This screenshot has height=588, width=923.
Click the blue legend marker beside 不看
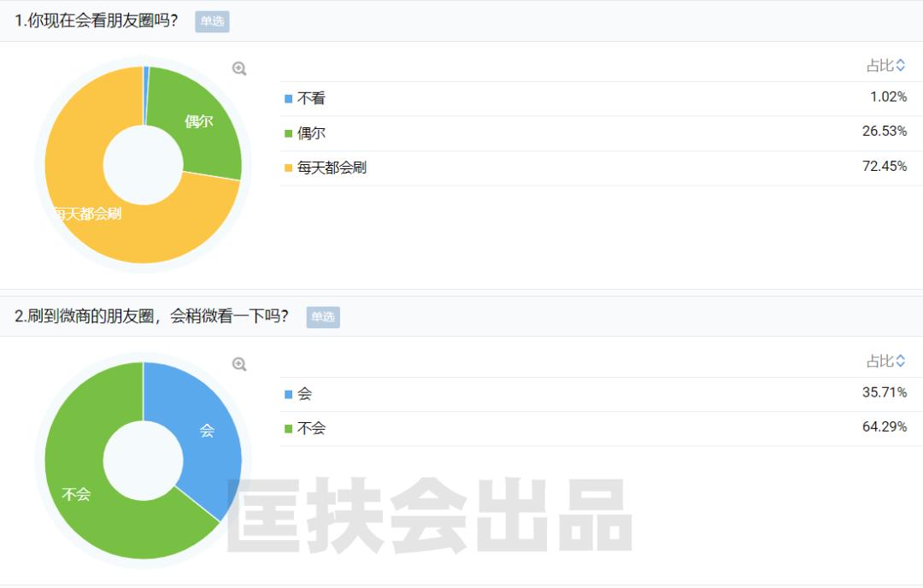(x=286, y=98)
